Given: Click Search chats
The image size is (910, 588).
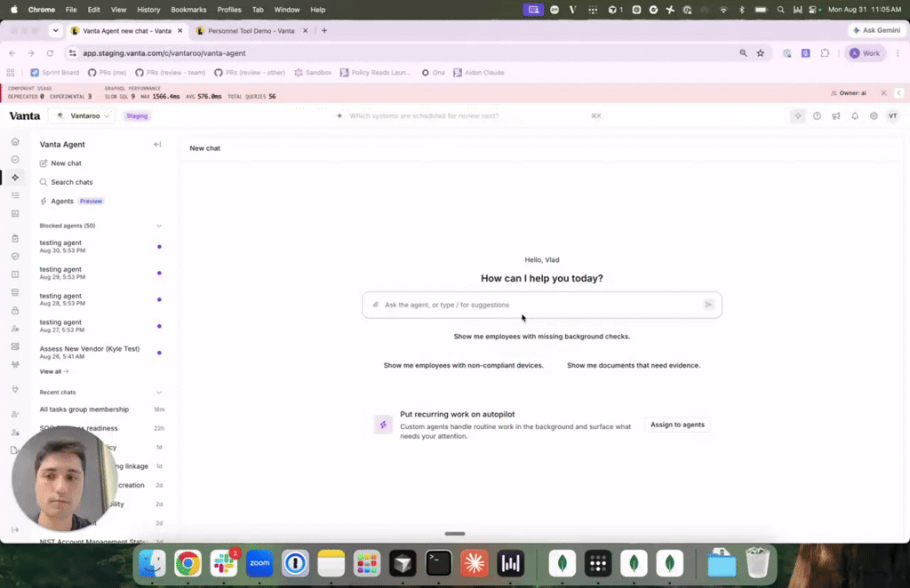Looking at the screenshot, I should (x=66, y=182).
